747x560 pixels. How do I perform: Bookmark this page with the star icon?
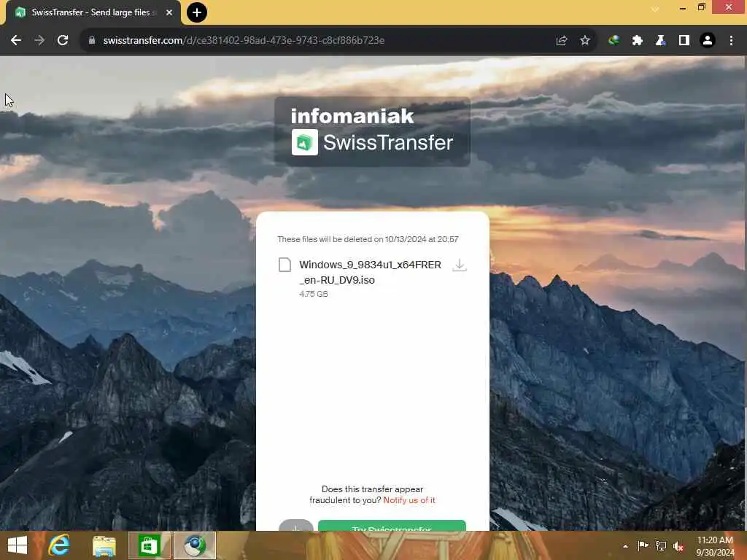tap(585, 41)
